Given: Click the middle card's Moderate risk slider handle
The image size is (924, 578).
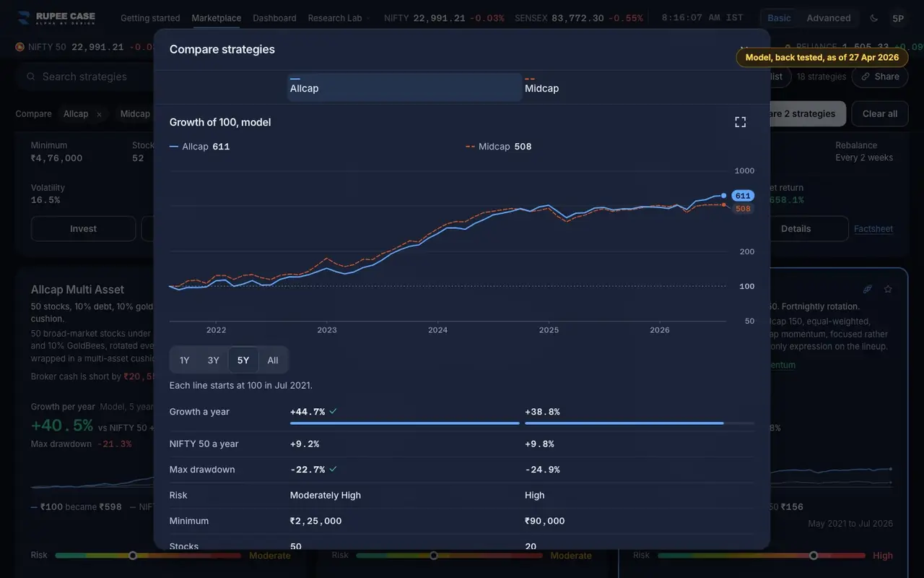Looking at the screenshot, I should click(434, 556).
